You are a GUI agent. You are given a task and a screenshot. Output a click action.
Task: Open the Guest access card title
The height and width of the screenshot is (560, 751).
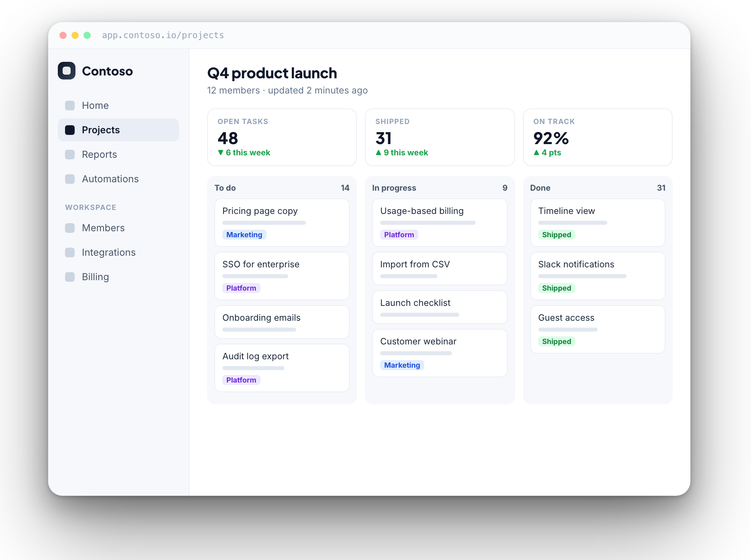tap(566, 318)
